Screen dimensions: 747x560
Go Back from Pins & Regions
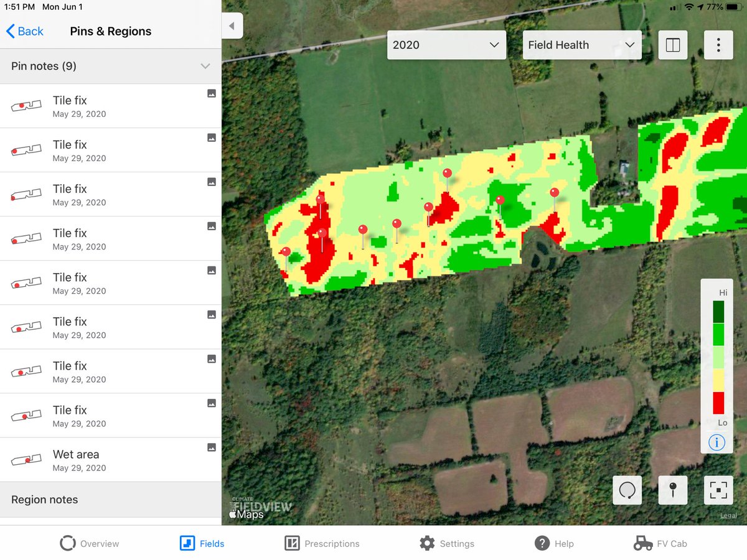click(x=25, y=31)
